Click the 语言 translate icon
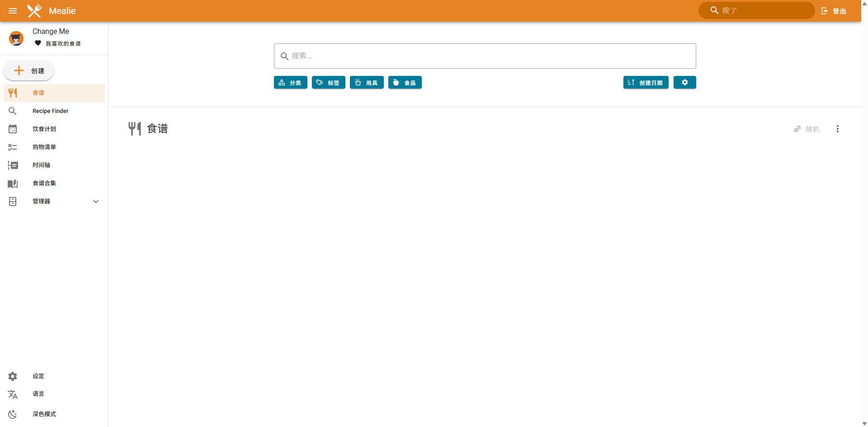Viewport: 868px width, 427px height. 13,394
